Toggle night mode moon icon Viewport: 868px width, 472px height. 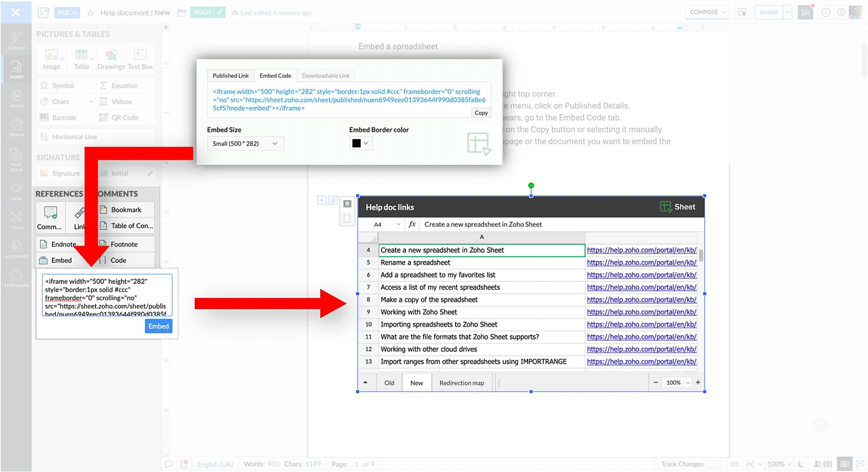coord(801,464)
